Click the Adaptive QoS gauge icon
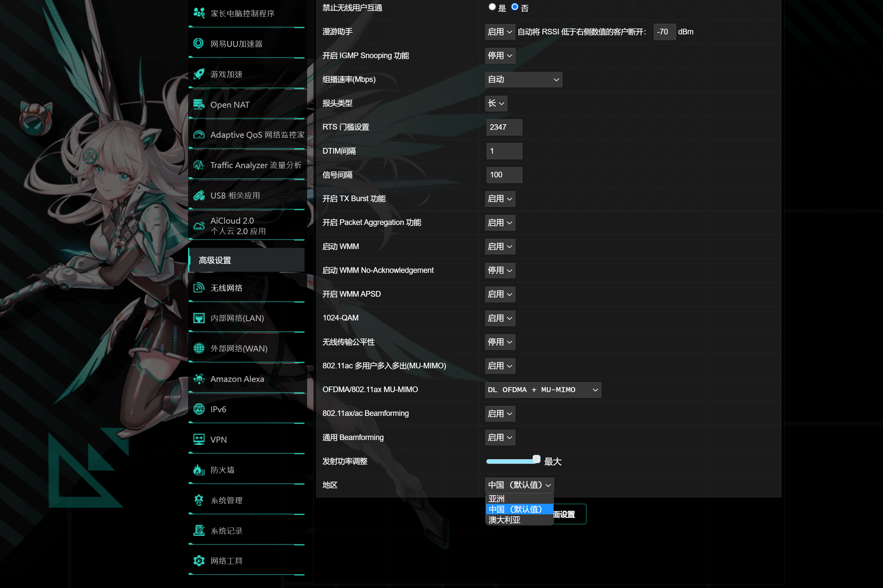Image resolution: width=883 pixels, height=588 pixels. (199, 135)
